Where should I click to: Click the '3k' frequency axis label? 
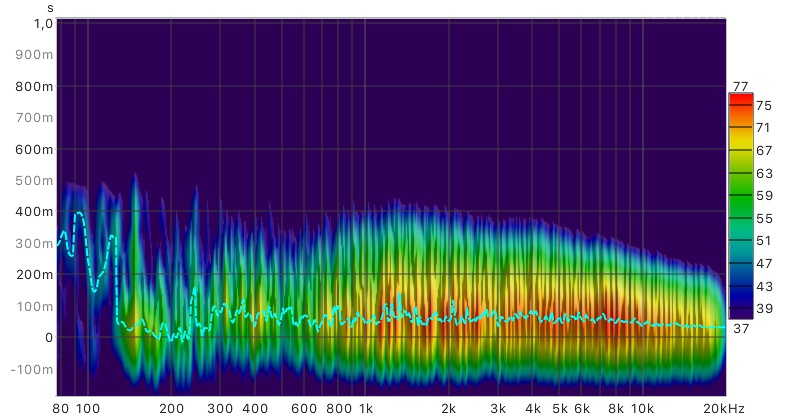(498, 409)
